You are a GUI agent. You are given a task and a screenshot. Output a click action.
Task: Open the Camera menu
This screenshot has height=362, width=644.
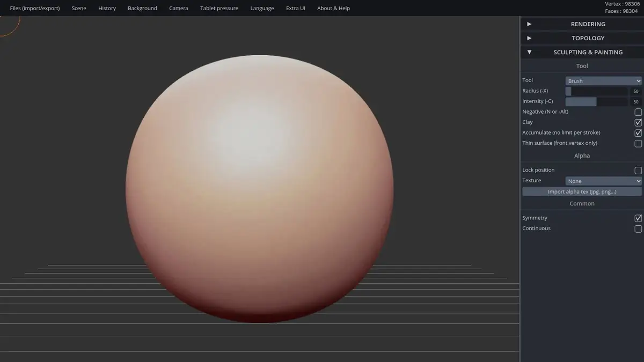179,8
